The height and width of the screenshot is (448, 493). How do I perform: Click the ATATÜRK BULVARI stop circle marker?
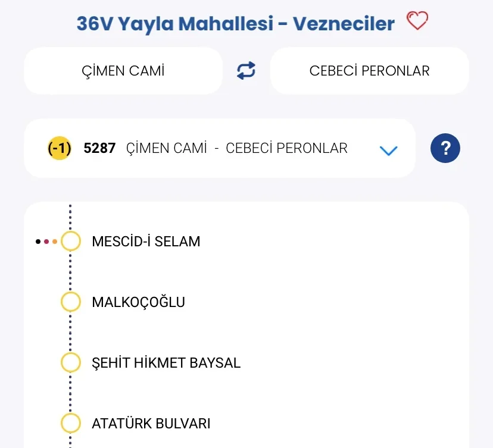(71, 424)
